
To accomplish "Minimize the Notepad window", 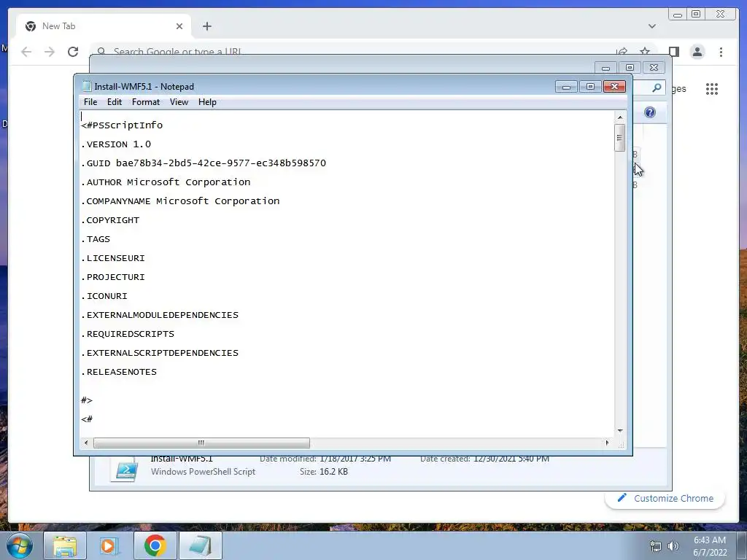I will pos(566,86).
